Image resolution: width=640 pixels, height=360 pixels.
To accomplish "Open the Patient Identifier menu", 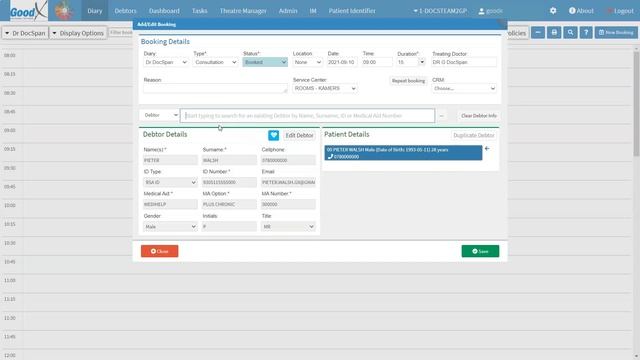I will [x=352, y=11].
